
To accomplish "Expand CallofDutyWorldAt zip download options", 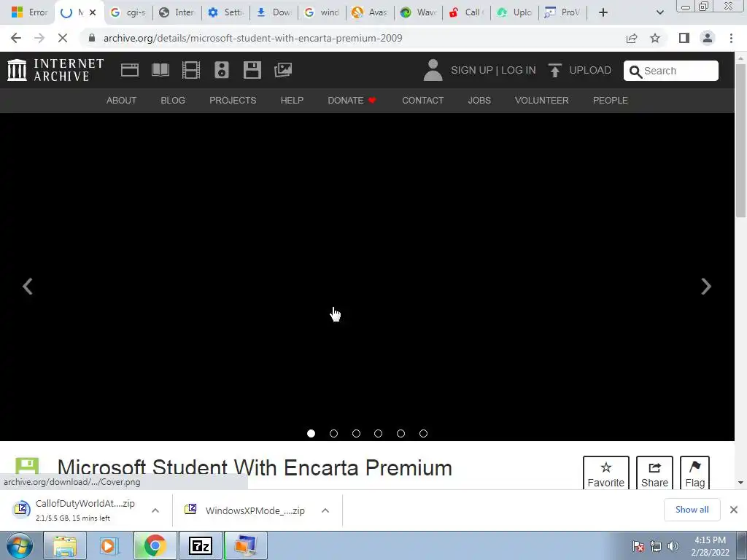I will [155, 510].
